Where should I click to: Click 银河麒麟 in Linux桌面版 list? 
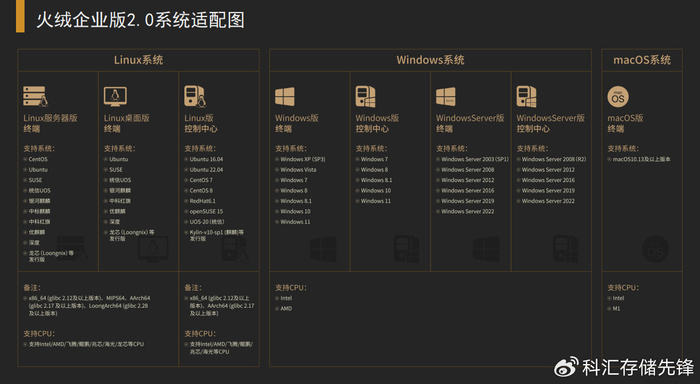click(x=120, y=191)
